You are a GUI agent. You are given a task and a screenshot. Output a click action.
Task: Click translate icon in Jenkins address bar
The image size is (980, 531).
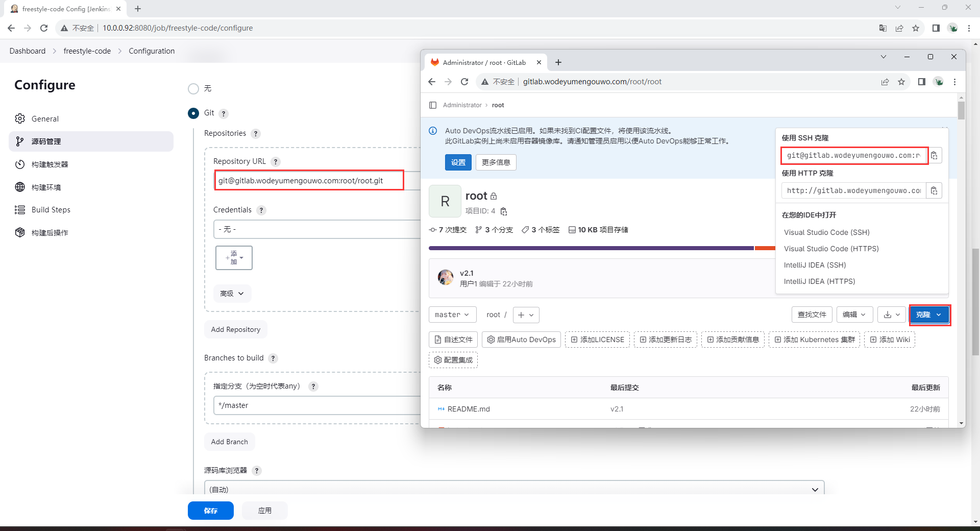[x=883, y=28]
